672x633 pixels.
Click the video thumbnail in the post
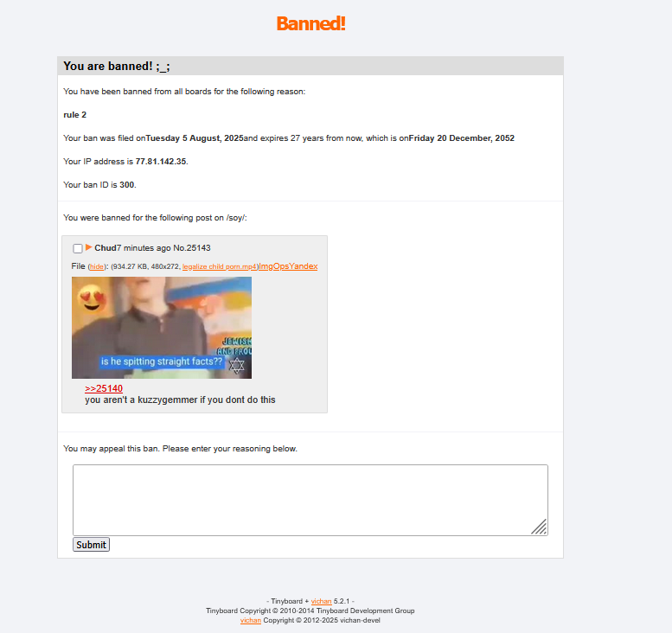coord(162,328)
